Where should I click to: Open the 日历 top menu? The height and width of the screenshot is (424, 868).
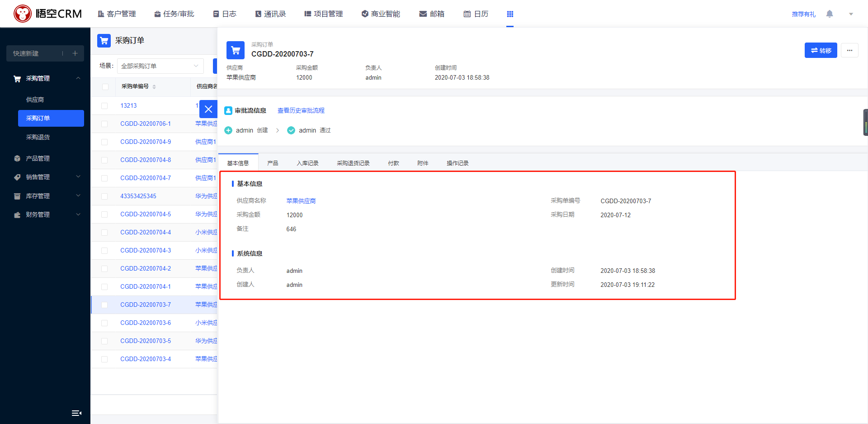(x=476, y=14)
